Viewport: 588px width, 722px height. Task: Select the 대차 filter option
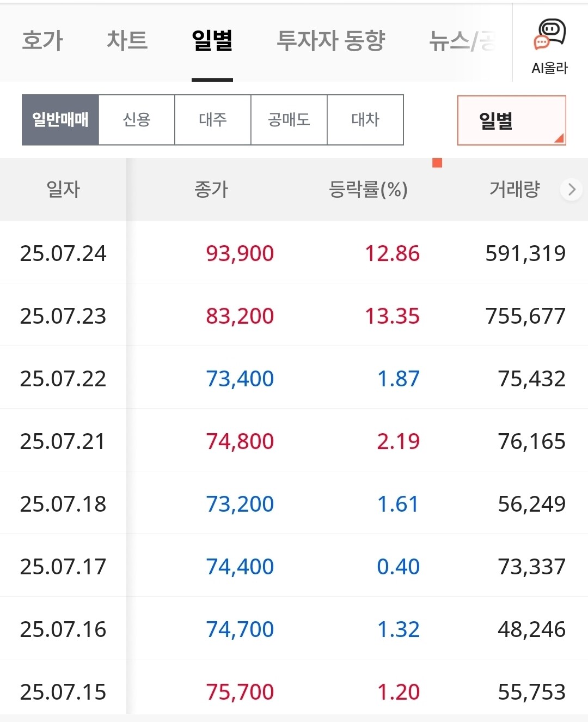pyautogui.click(x=365, y=120)
